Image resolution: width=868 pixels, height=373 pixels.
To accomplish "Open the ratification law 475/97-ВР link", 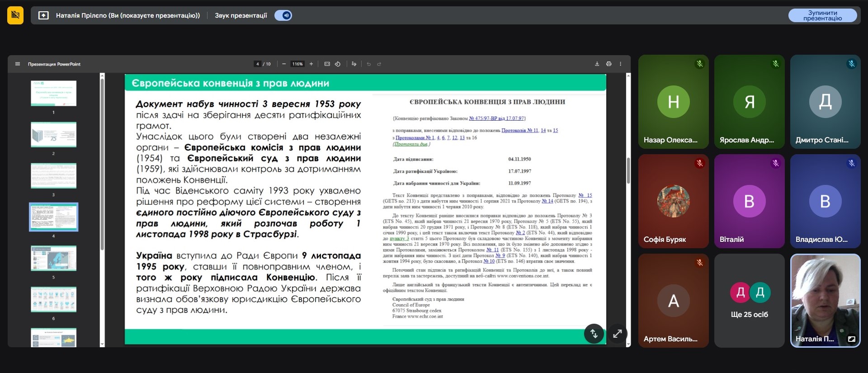I will 496,118.
